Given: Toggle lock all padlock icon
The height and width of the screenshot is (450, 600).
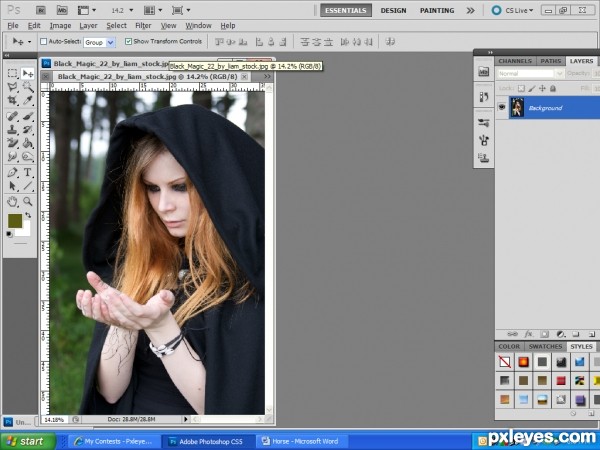Looking at the screenshot, I should [553, 88].
